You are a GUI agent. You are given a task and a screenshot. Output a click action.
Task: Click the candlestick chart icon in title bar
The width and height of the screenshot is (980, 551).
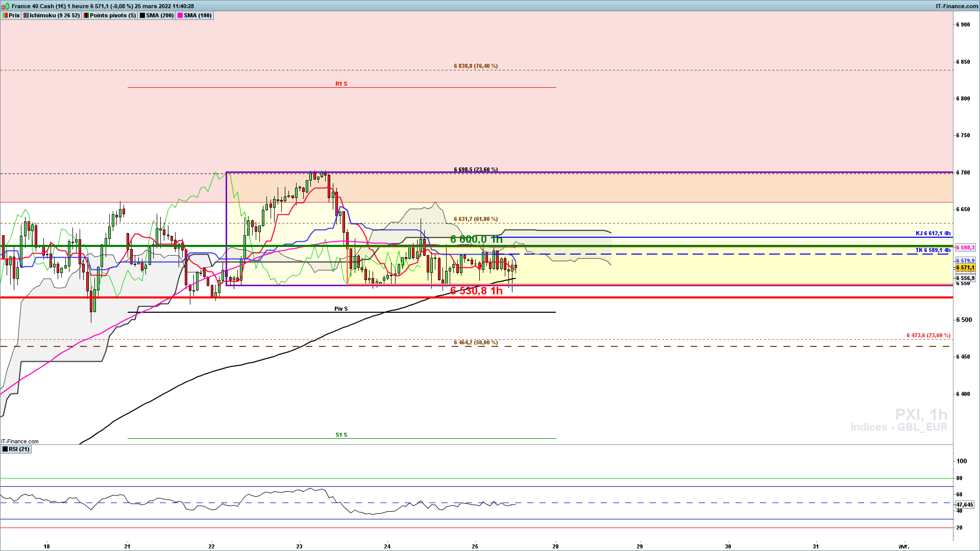point(6,6)
